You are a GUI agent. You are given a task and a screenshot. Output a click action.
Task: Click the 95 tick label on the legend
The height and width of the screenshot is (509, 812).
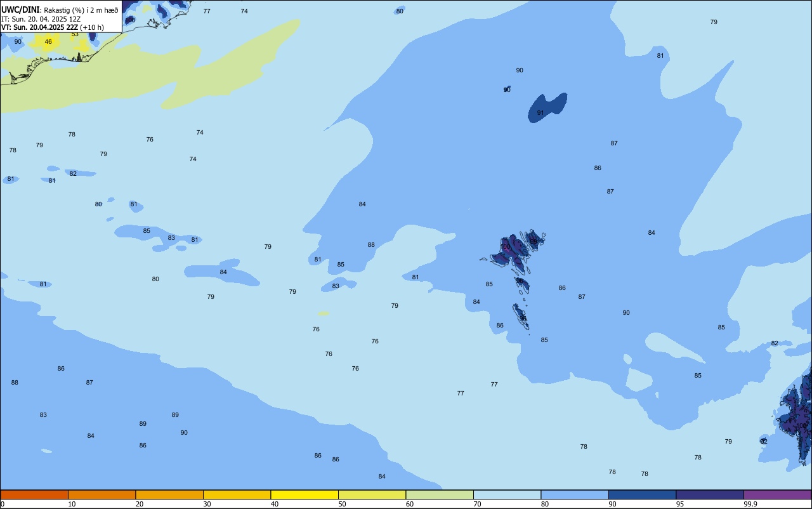pyautogui.click(x=680, y=504)
